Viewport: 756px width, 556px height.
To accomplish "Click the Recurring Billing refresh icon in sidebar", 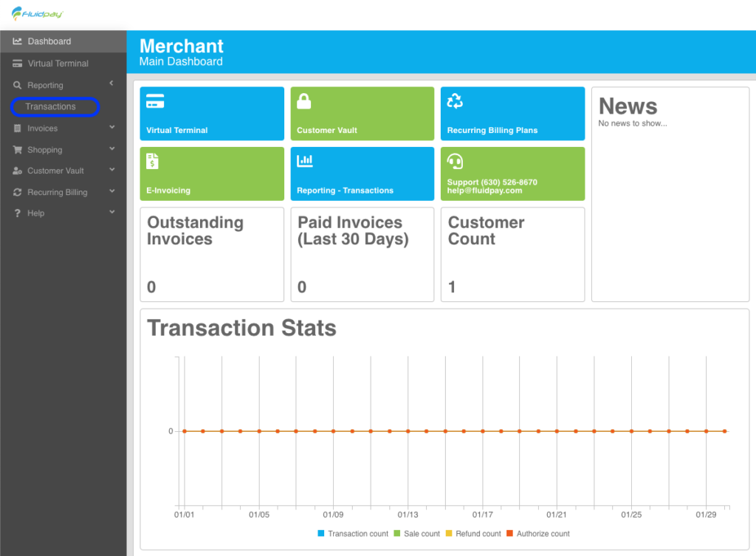I will 18,192.
